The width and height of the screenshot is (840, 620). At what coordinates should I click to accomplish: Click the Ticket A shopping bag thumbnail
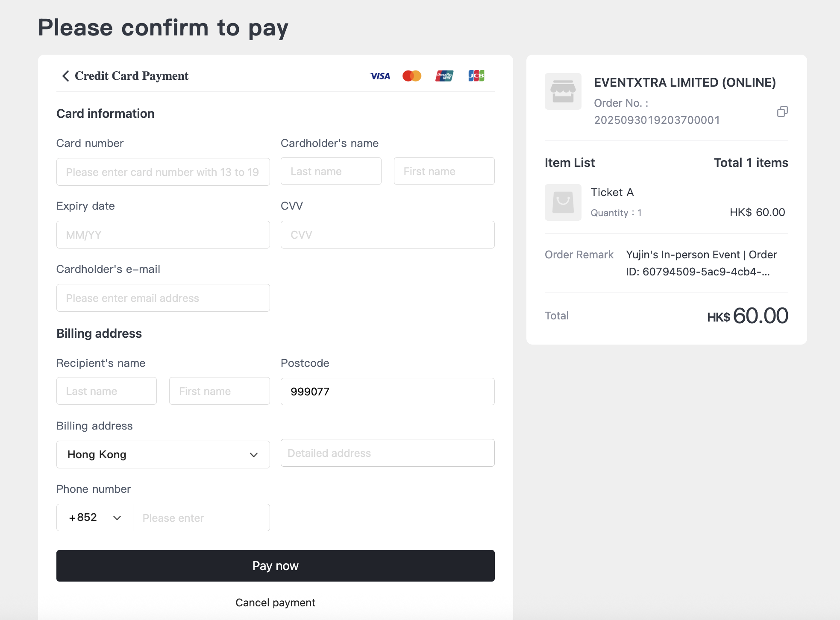(563, 202)
